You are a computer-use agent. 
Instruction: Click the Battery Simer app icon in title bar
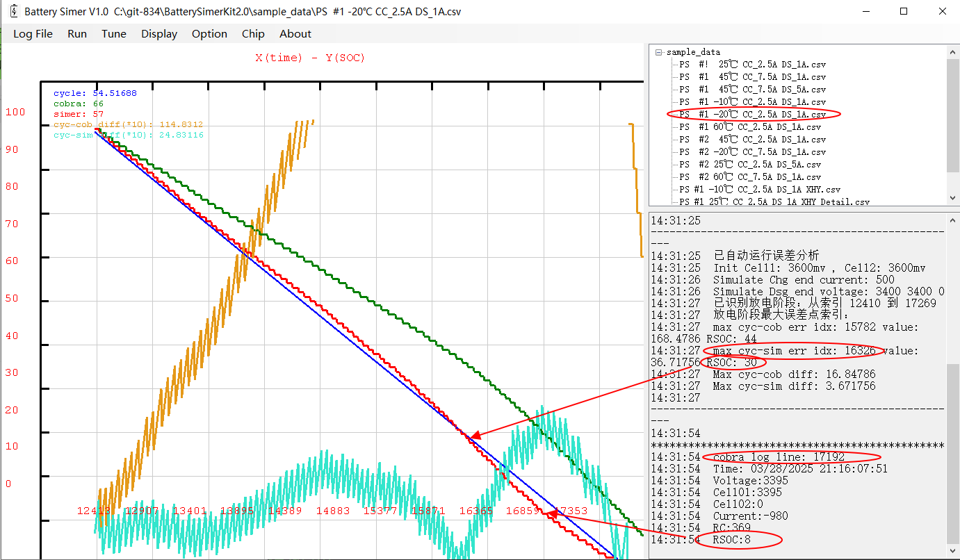[14, 11]
